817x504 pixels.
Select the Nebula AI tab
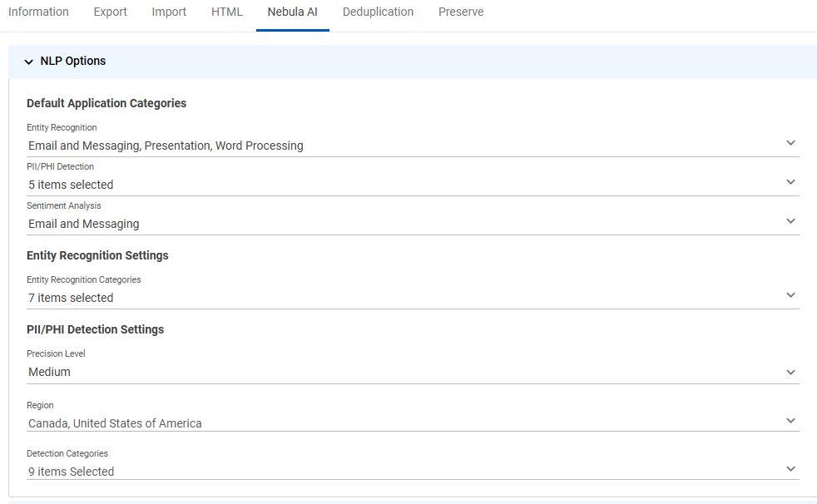[x=292, y=12]
